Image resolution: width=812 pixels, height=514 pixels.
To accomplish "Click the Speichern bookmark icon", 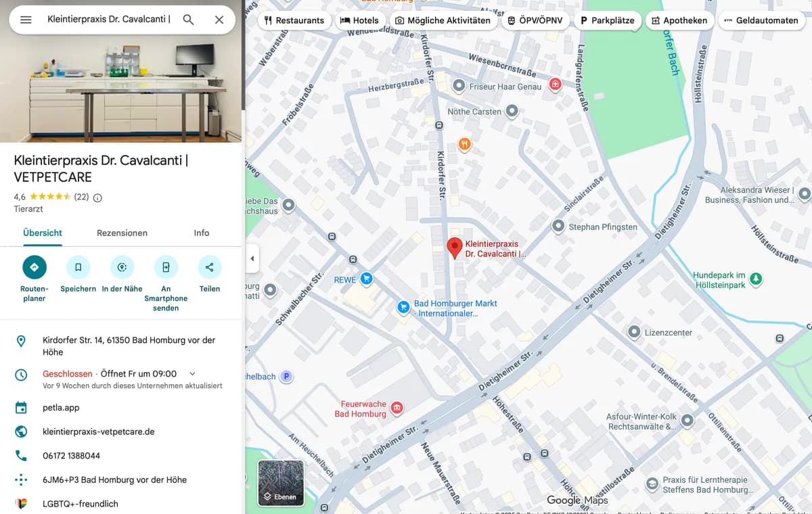I will (78, 266).
